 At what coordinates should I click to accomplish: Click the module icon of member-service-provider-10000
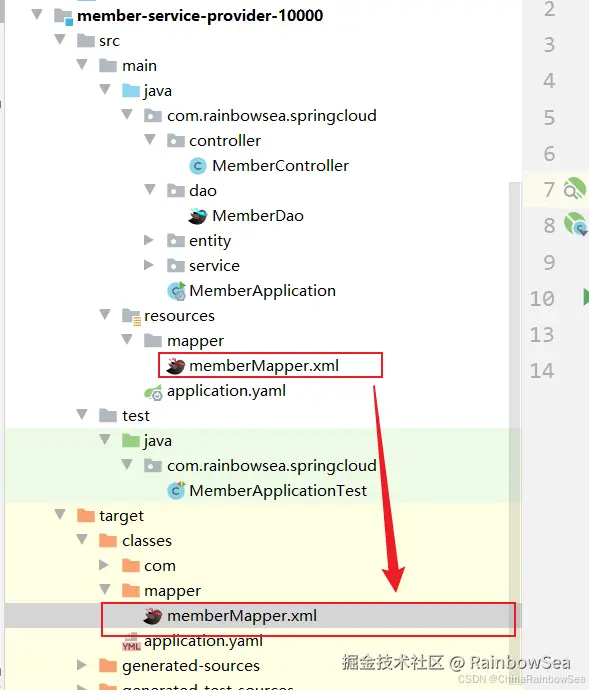(x=63, y=16)
